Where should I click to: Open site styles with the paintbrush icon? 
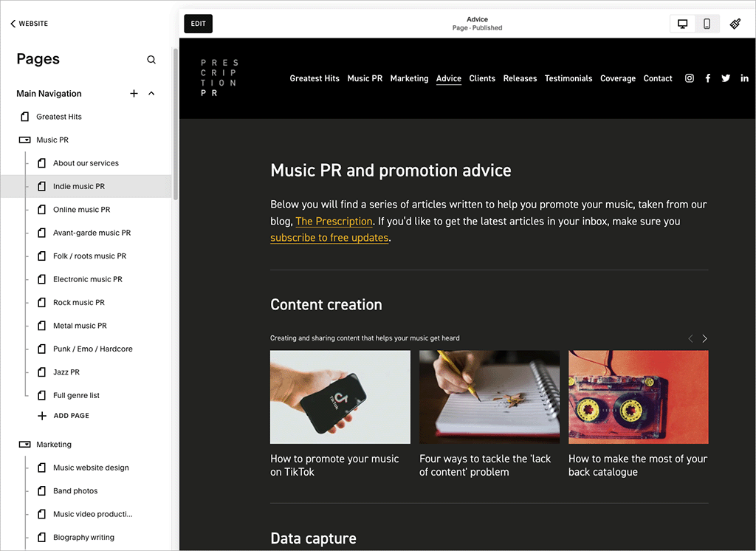tap(735, 23)
